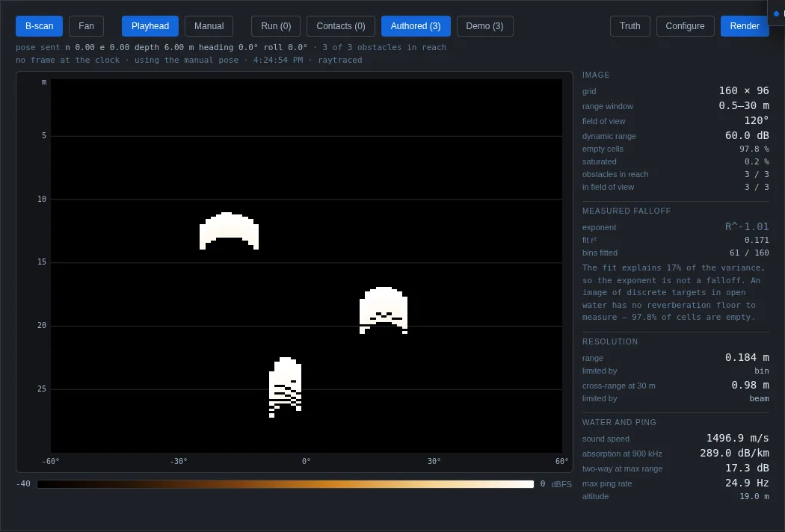The image size is (785, 532).
Task: Click the saturated value 0.2 %
Action: coord(757,161)
